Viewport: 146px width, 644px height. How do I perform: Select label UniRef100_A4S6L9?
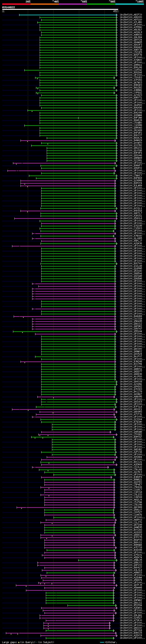[x=131, y=32]
